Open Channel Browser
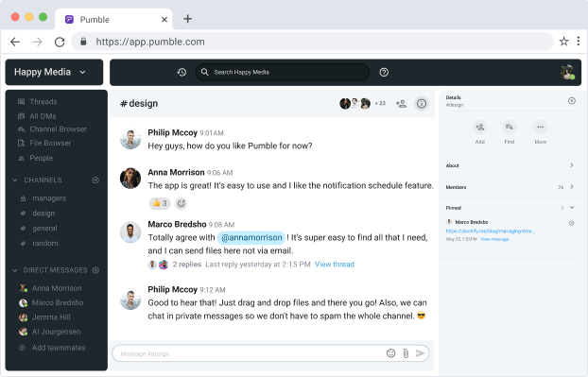This screenshot has width=588, height=377. pos(52,129)
